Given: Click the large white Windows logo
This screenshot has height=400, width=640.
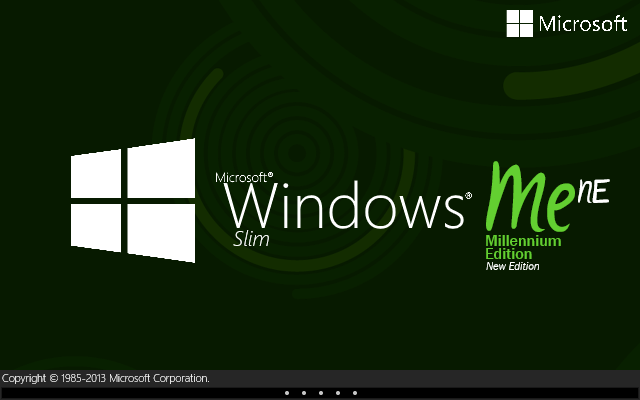Looking at the screenshot, I should point(133,200).
